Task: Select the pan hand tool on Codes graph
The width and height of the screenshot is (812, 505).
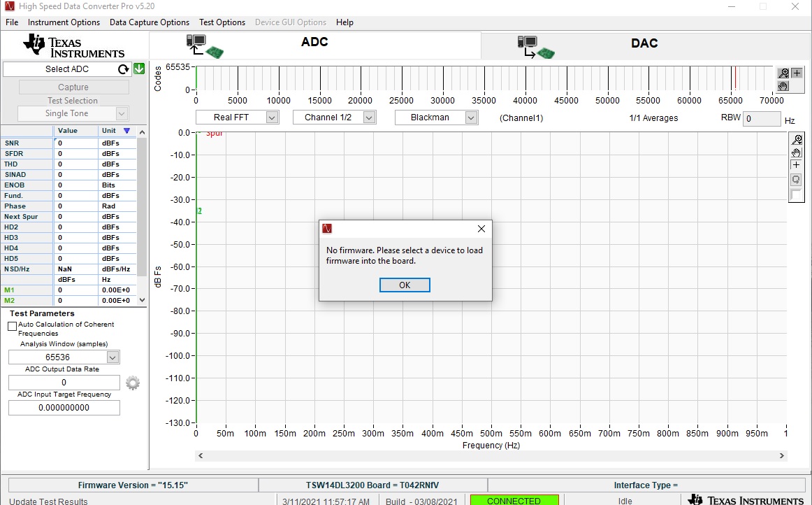Action: tap(783, 86)
